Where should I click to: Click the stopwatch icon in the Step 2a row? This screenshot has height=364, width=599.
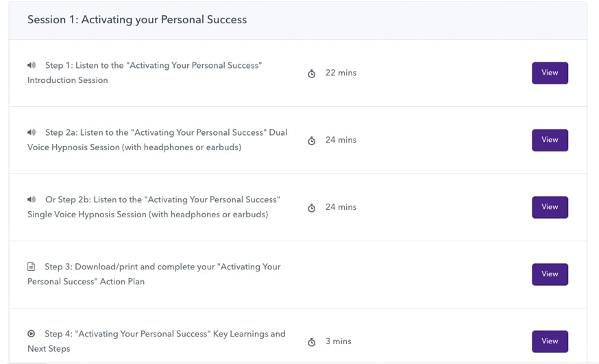tap(312, 141)
